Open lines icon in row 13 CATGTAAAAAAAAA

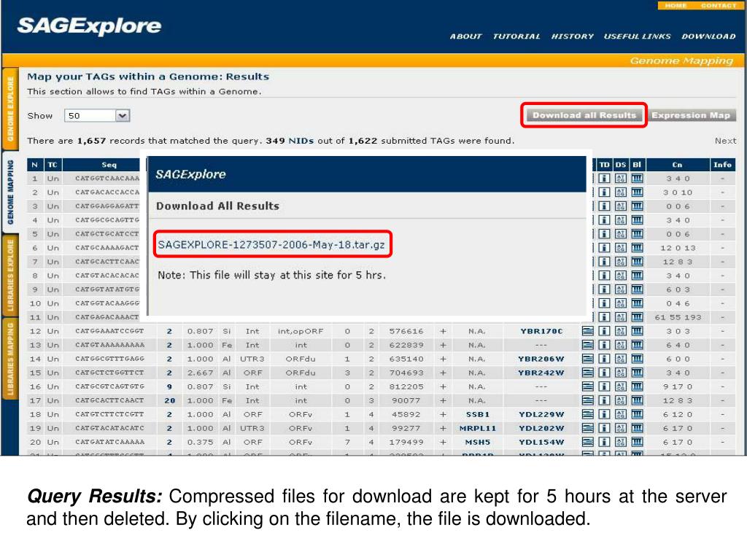click(x=588, y=345)
